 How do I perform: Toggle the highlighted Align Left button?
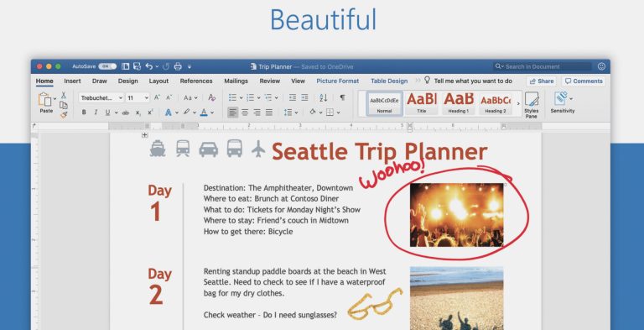point(233,113)
